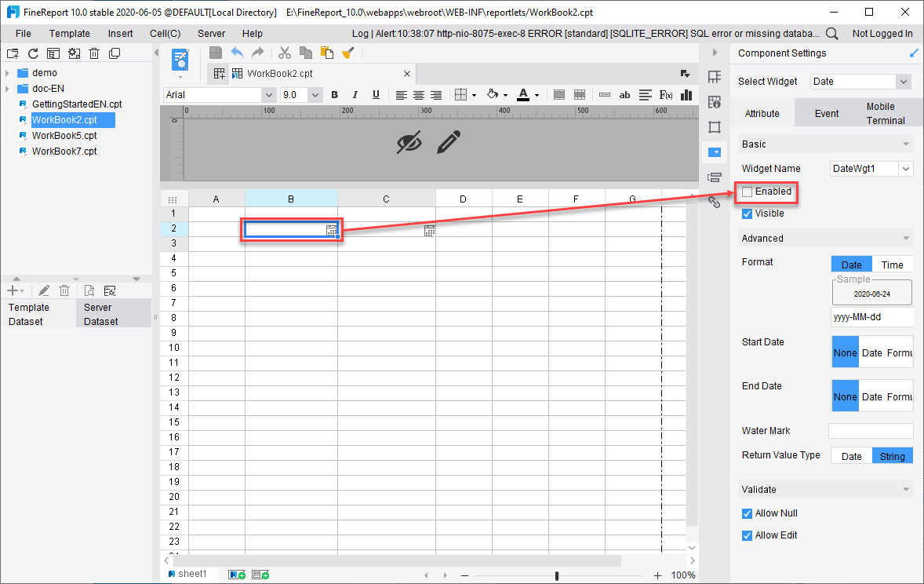Screen dimensions: 924x584
Task: Select Date format option
Action: (x=852, y=265)
